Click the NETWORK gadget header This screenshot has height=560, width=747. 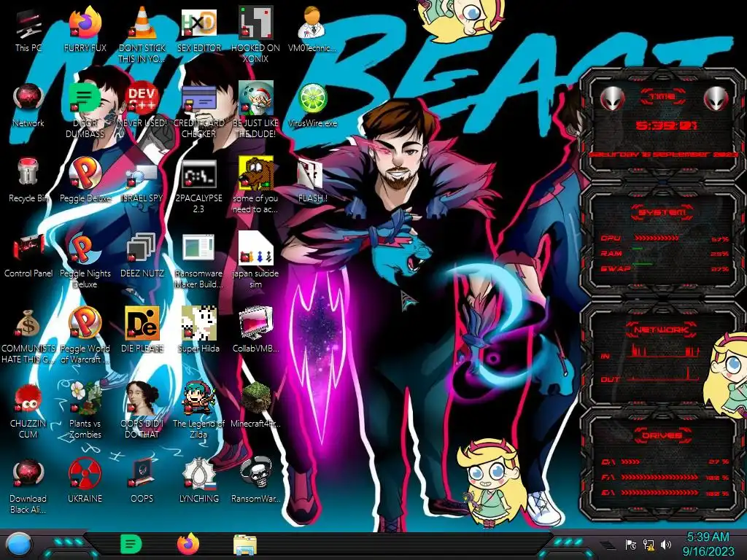click(x=661, y=330)
